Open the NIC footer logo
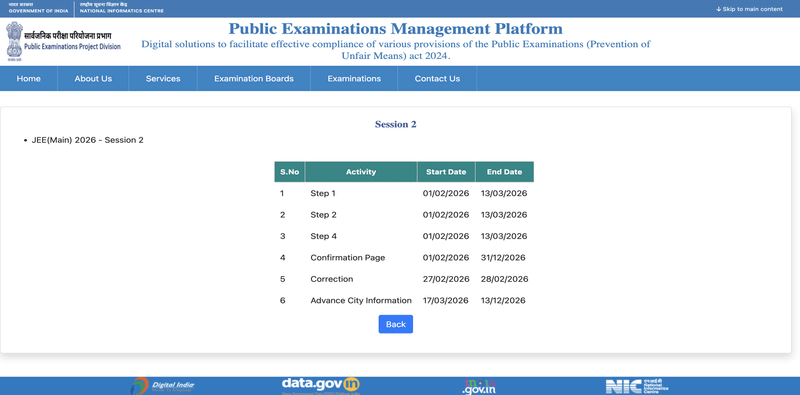This screenshot has height=395, width=800. pos(637,386)
